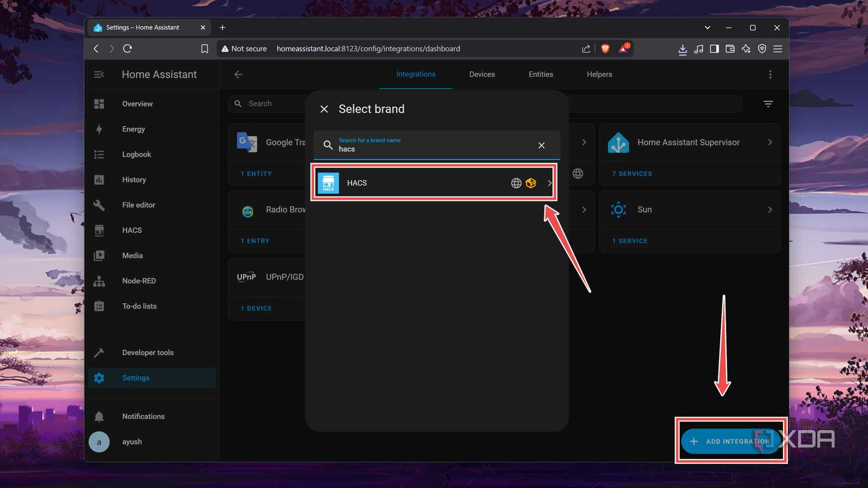The width and height of the screenshot is (868, 488).
Task: Switch to the Entities tab
Action: coord(541,74)
